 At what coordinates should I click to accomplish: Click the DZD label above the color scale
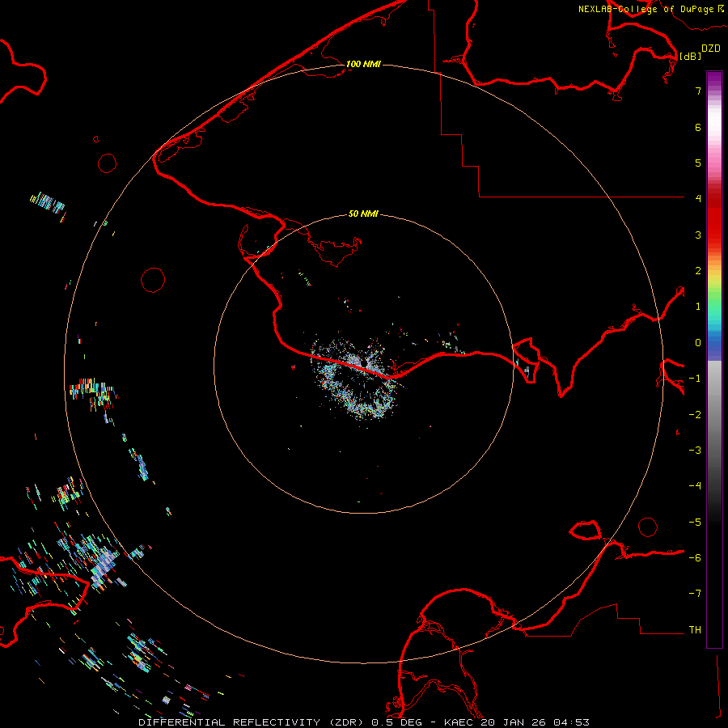coord(711,49)
